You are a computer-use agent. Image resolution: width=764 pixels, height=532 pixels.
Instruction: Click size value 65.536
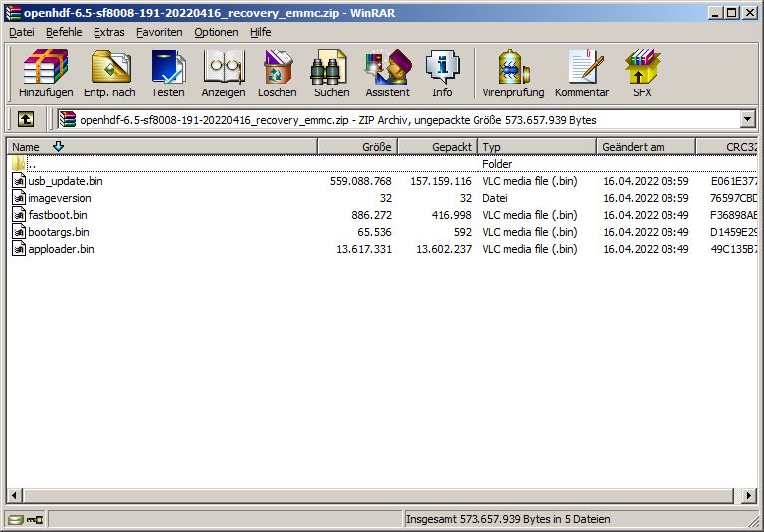(374, 232)
